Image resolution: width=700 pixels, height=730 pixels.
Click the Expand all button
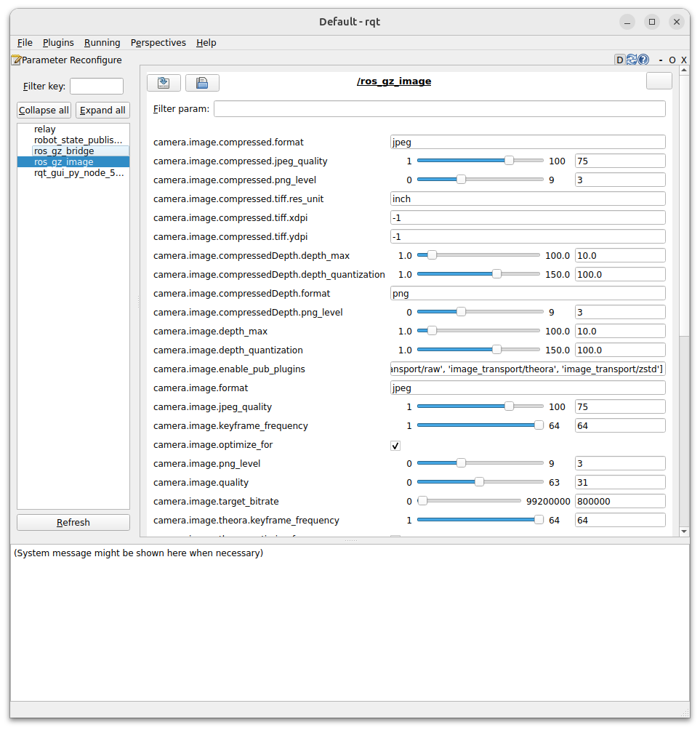102,111
